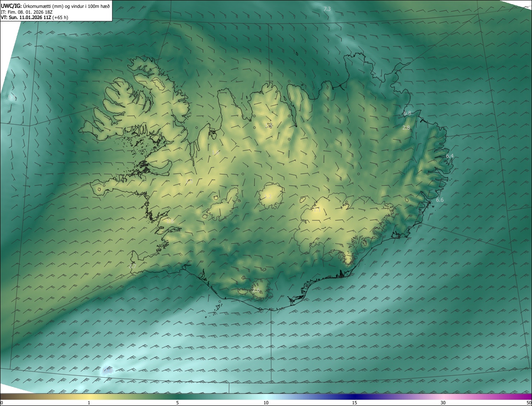Screen dimensions: 532x406
Task: Click the 7.3 value label at top
Action: pos(327,9)
